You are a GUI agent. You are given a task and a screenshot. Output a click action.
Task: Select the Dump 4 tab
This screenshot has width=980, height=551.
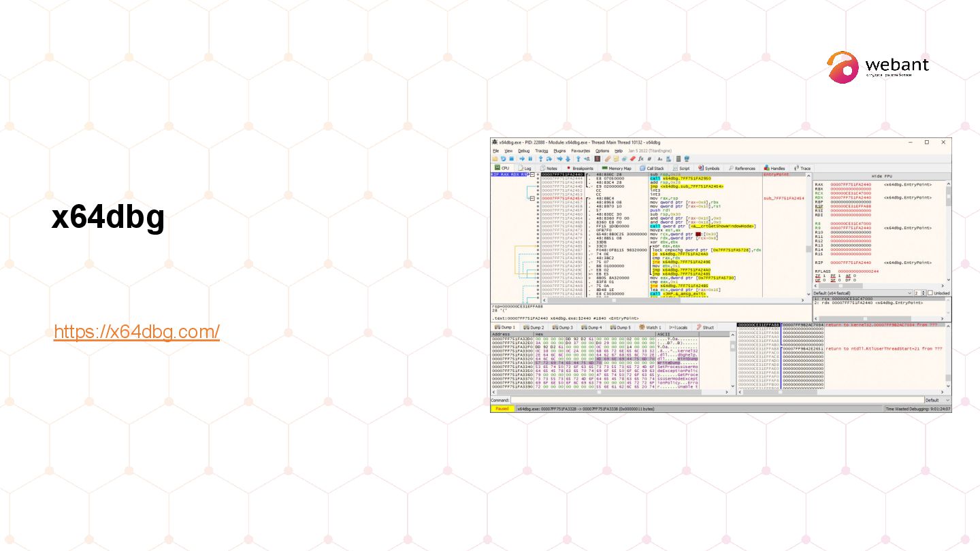(x=592, y=327)
